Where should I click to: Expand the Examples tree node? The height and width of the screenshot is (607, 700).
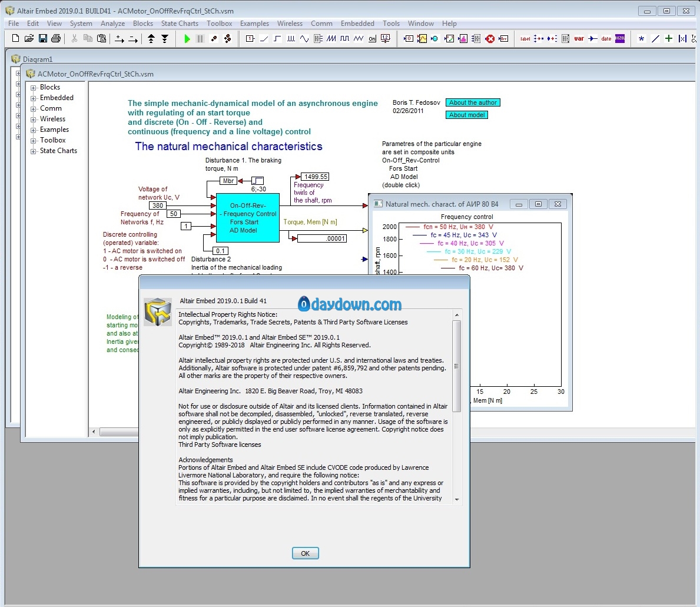34,130
